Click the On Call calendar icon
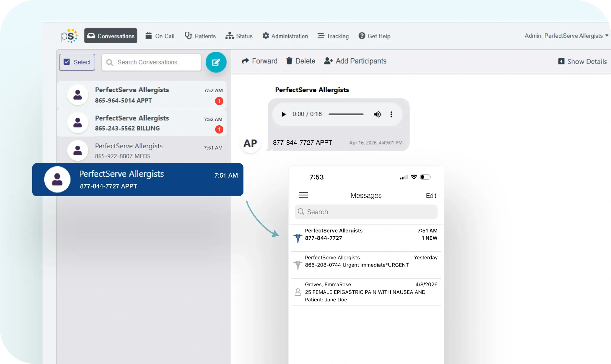 pos(149,36)
